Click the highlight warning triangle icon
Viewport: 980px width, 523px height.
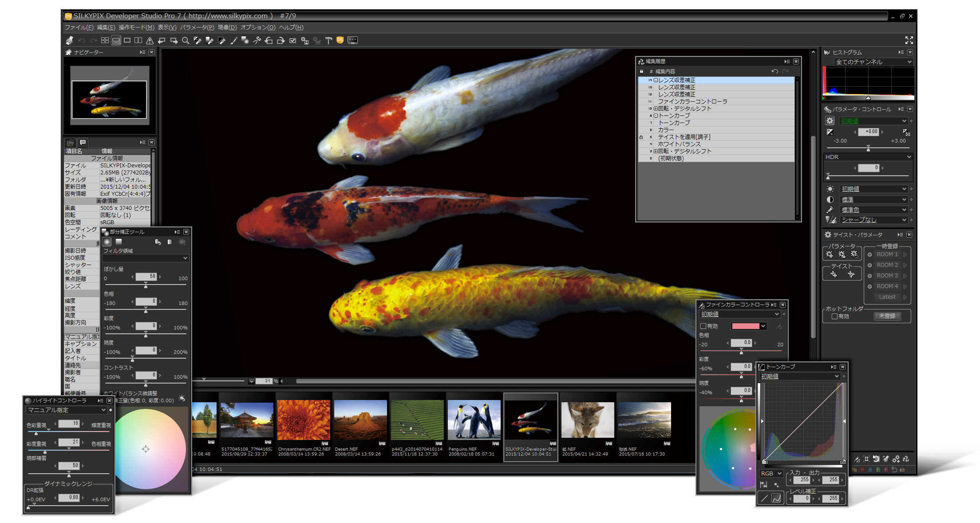coord(150,40)
